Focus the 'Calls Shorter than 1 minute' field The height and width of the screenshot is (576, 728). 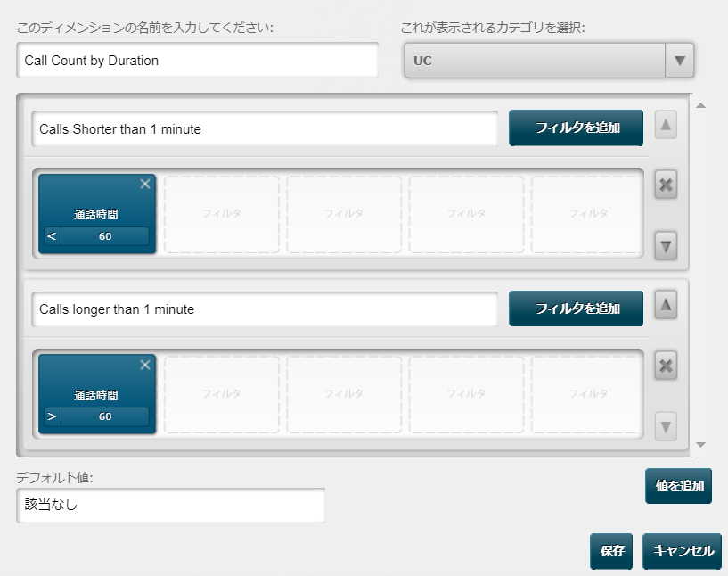click(265, 128)
